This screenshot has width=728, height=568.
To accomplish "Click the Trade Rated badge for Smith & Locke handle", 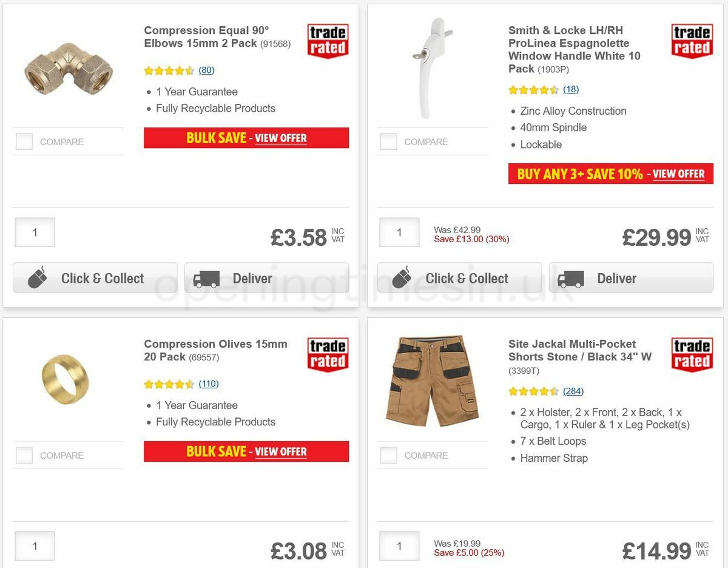I will (692, 40).
